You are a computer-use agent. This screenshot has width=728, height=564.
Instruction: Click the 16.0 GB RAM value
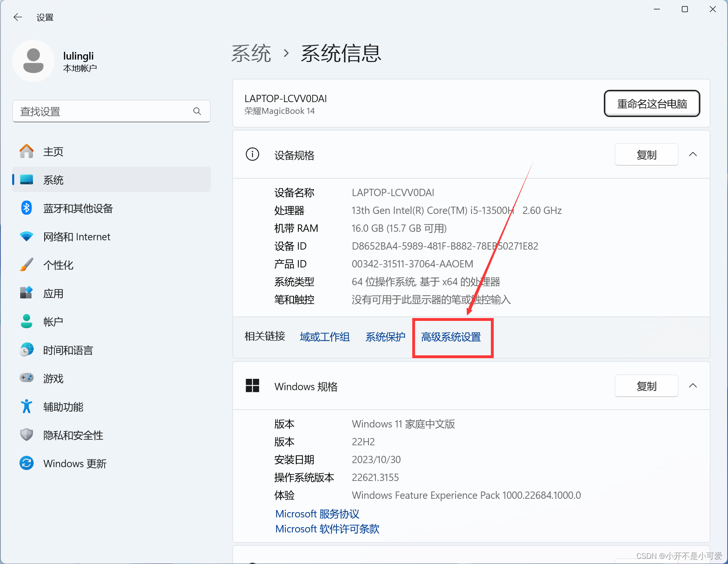tap(399, 228)
